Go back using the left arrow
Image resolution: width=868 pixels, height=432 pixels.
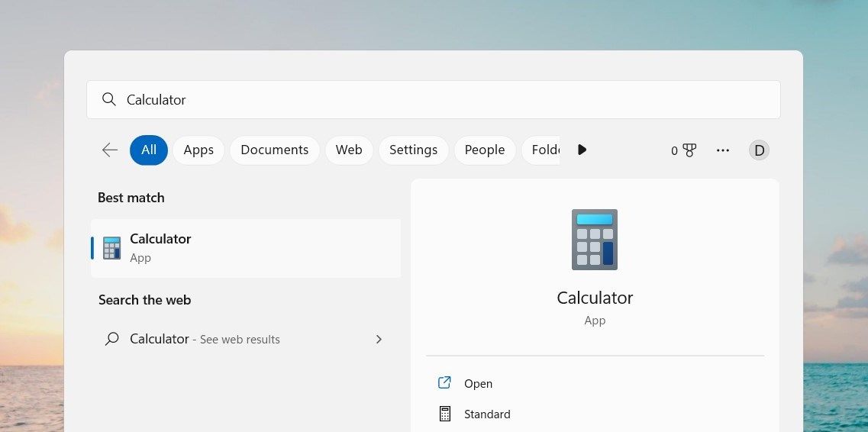pyautogui.click(x=110, y=150)
